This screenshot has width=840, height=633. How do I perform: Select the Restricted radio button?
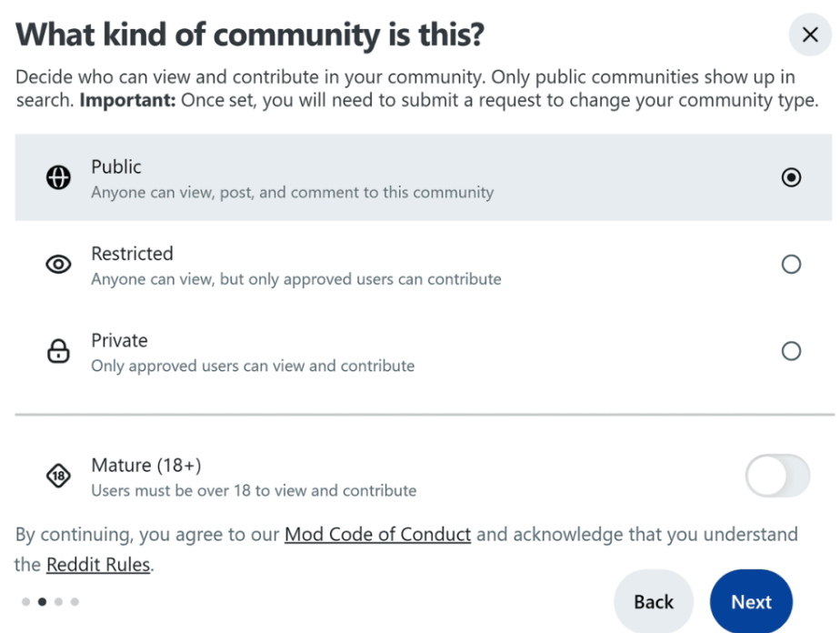[791, 265]
